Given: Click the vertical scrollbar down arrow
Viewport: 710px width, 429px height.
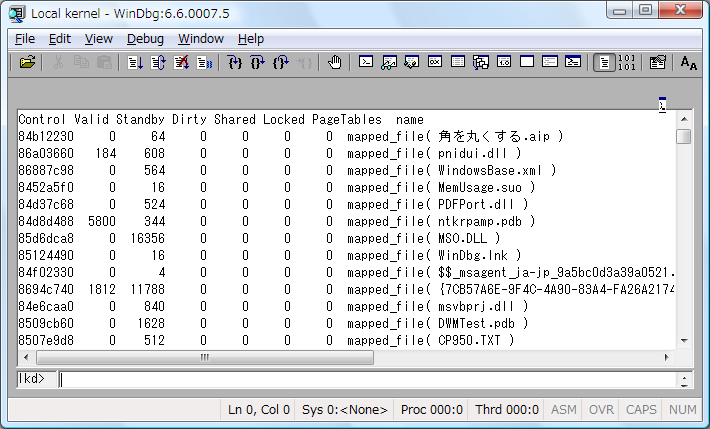Looking at the screenshot, I should pos(684,341).
